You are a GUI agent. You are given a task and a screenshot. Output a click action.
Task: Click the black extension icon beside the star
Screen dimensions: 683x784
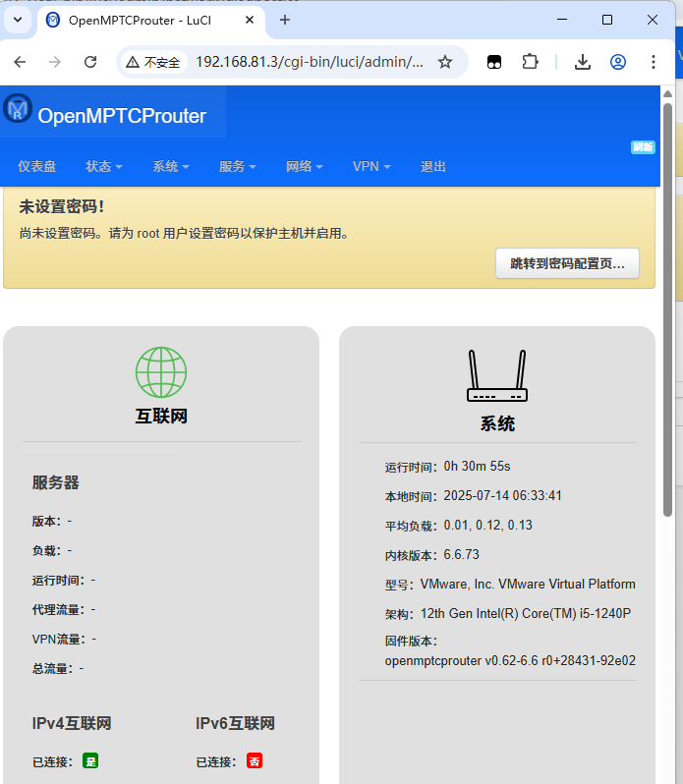[494, 62]
